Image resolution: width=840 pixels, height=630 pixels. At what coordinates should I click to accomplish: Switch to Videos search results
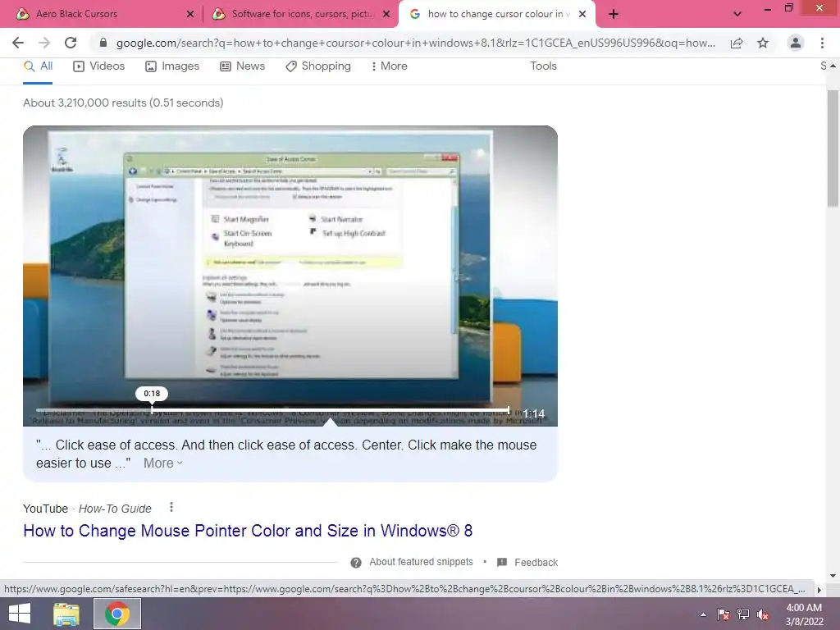point(99,66)
